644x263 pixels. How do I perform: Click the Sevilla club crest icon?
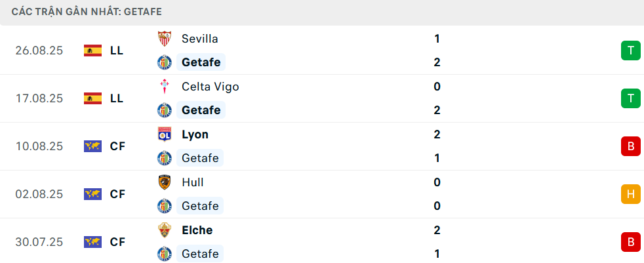(164, 39)
